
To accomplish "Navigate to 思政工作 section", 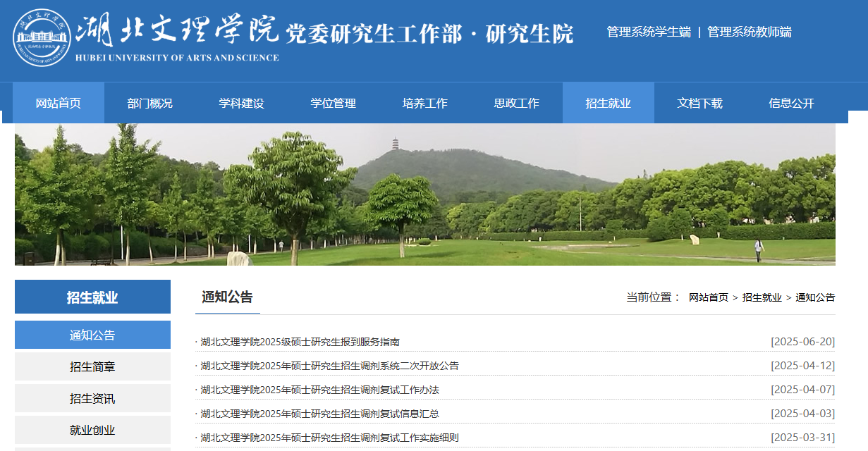I will [x=517, y=103].
